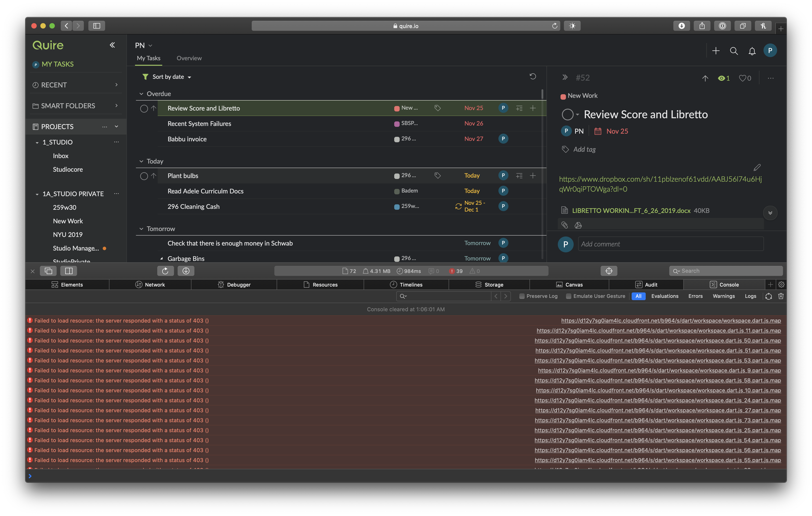Enable Emulate User Gesture checkbox
This screenshot has height=516, width=812.
[x=568, y=296]
